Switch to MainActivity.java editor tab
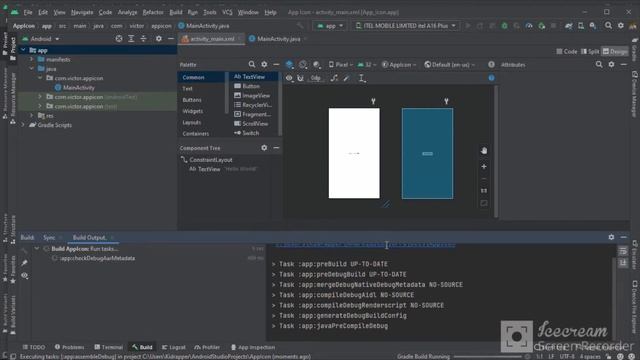Image resolution: width=640 pixels, height=360 pixels. coord(278,39)
